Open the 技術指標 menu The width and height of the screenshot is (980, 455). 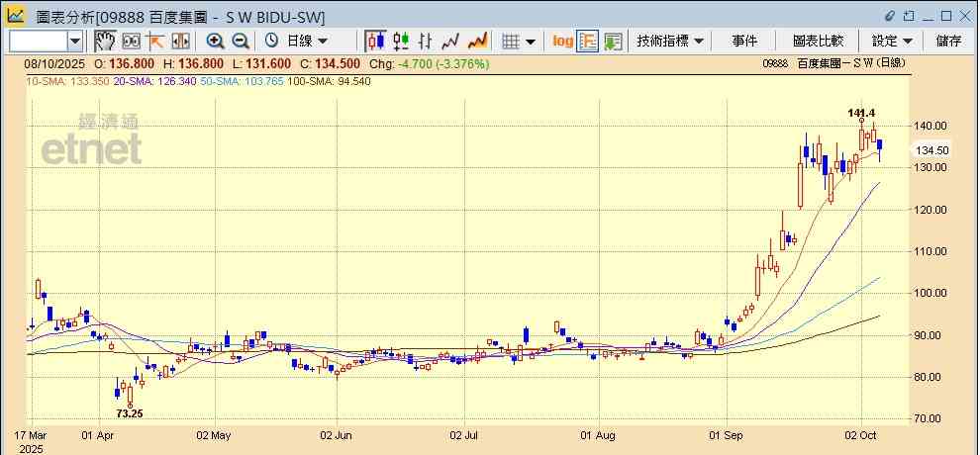(670, 41)
